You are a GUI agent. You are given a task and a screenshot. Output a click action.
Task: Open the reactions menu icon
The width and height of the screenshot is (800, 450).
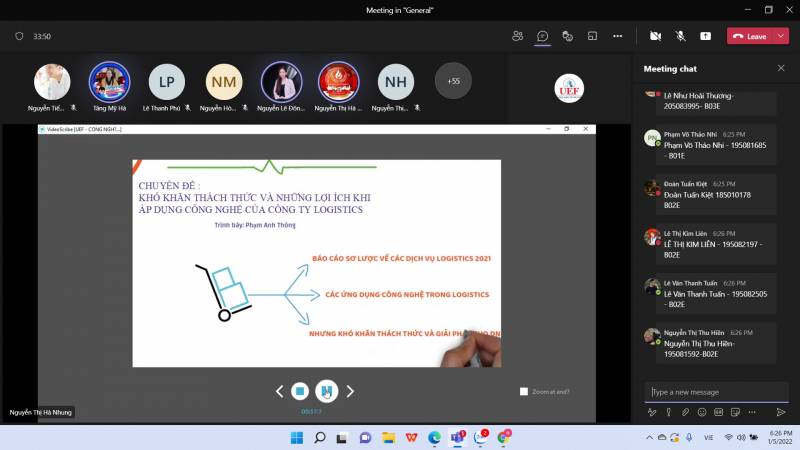567,36
